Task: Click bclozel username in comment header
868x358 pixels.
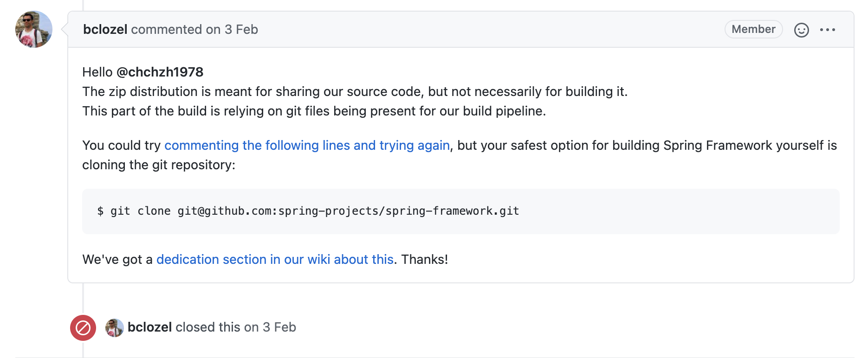Action: coord(105,29)
